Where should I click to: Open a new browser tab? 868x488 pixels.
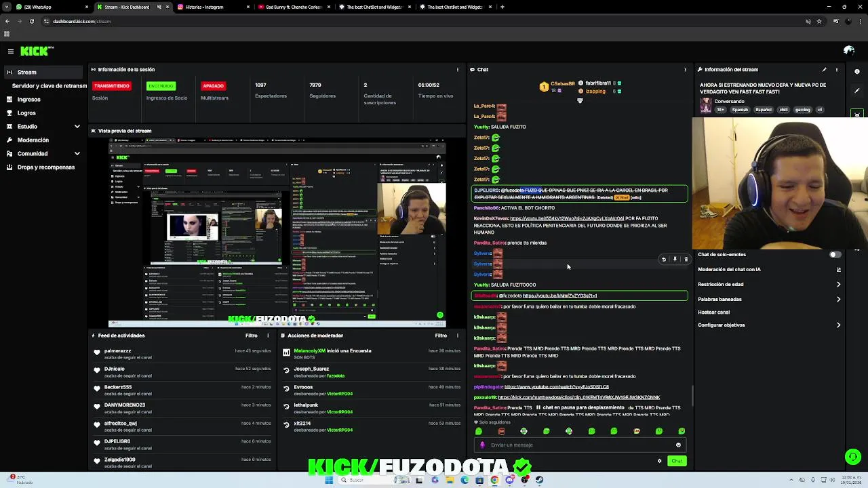pyautogui.click(x=502, y=7)
